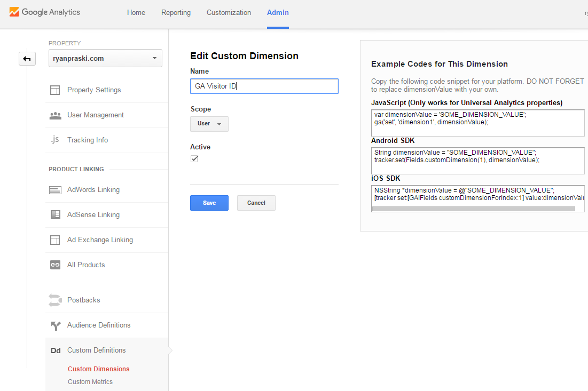Screen dimensions: 588x391
Task: Click the Example Codes for This Dimension heading
Action: 440,64
